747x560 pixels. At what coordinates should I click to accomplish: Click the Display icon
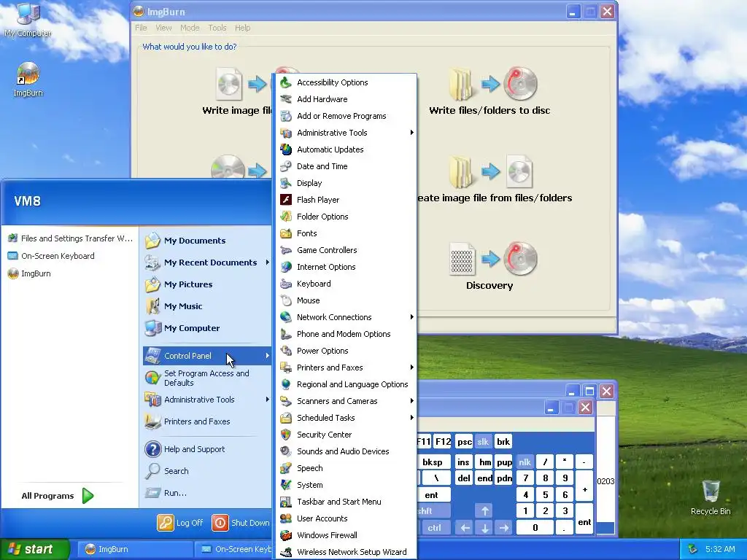point(286,183)
